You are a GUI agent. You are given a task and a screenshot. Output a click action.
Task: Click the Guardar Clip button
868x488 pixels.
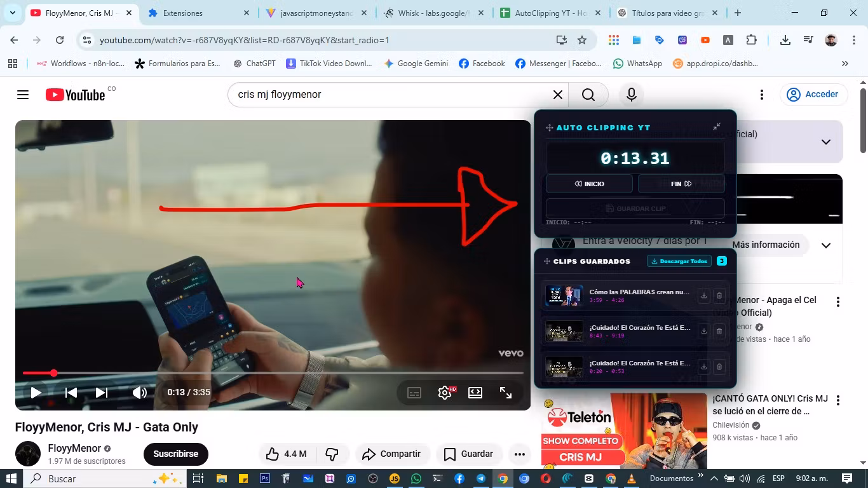[635, 208]
